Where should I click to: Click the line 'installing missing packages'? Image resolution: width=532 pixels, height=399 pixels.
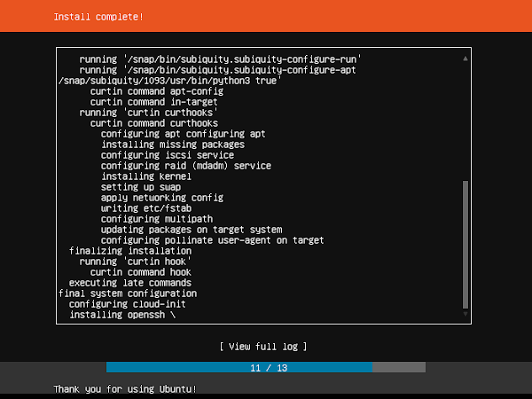pos(173,145)
